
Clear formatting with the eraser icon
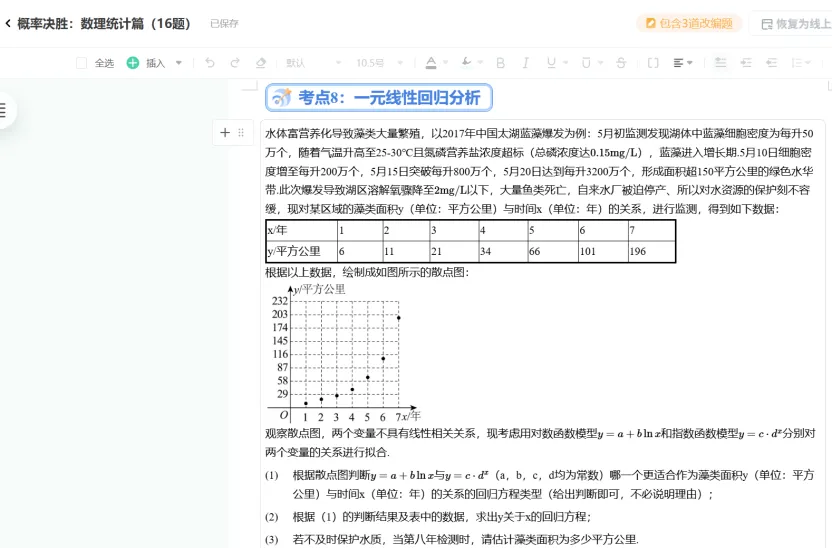coord(261,63)
